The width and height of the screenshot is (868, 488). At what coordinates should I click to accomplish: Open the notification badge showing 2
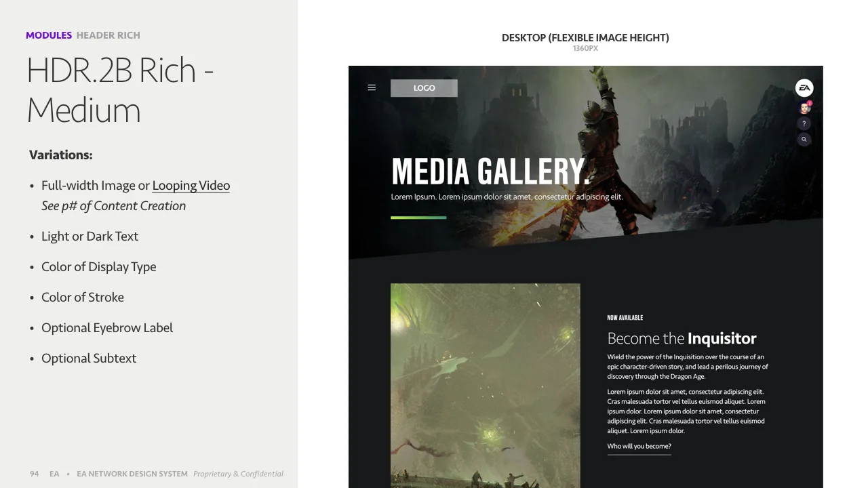pos(808,102)
